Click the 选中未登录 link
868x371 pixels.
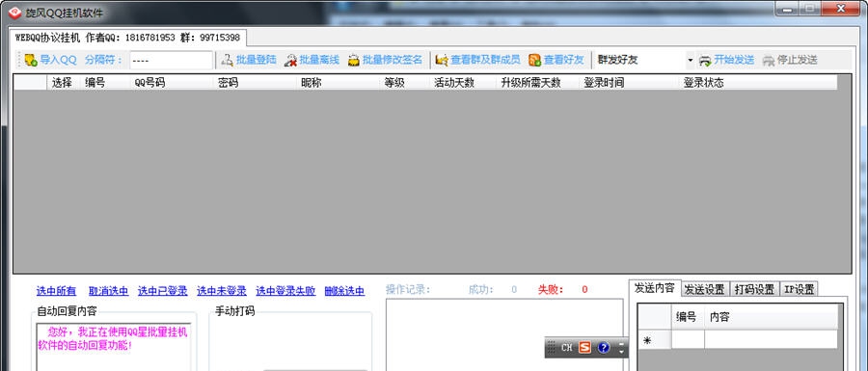pos(222,291)
